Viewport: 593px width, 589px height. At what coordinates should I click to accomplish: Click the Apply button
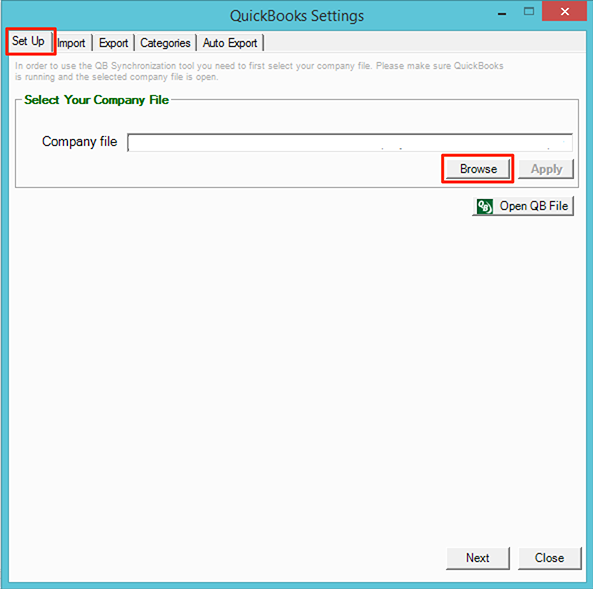pyautogui.click(x=546, y=169)
